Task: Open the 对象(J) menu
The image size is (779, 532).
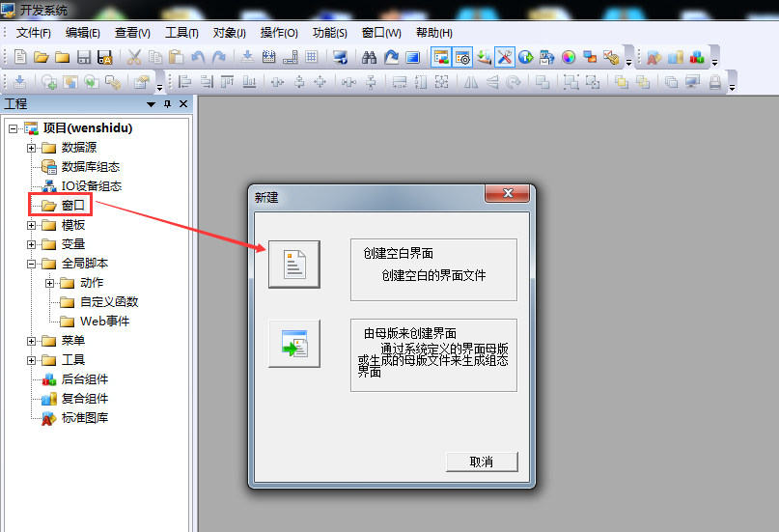Action: point(229,33)
